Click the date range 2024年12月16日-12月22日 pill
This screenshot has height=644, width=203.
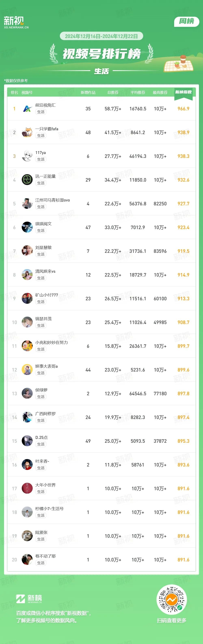(x=101, y=36)
